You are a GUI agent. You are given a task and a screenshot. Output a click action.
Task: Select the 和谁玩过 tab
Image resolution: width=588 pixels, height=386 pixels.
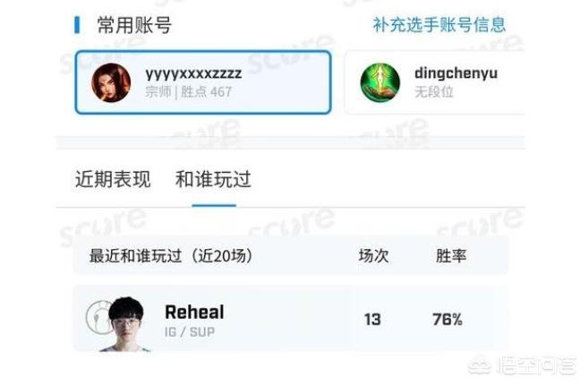tap(213, 179)
